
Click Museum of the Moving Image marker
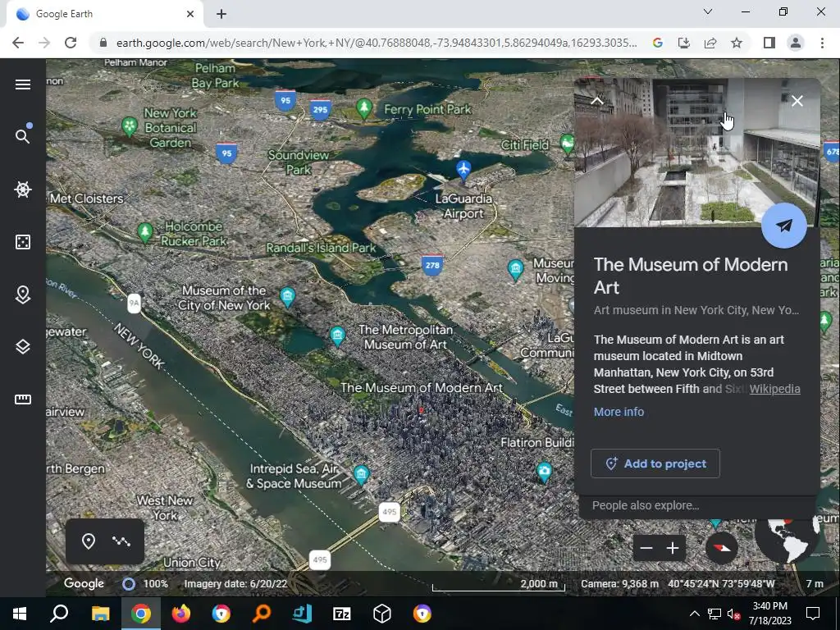(x=515, y=269)
